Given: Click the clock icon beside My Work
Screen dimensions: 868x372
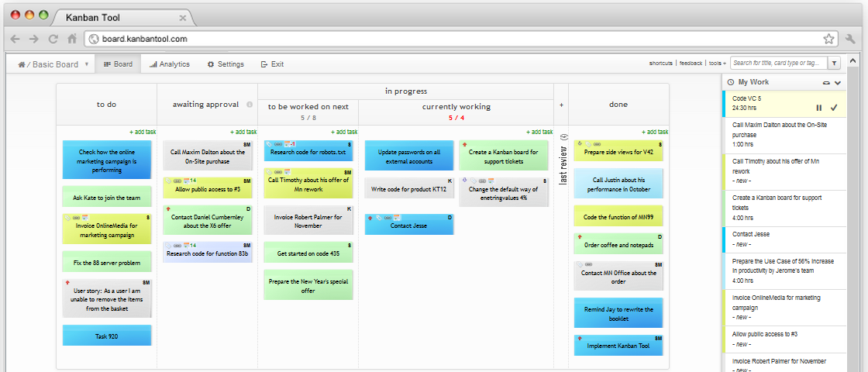Looking at the screenshot, I should [730, 82].
